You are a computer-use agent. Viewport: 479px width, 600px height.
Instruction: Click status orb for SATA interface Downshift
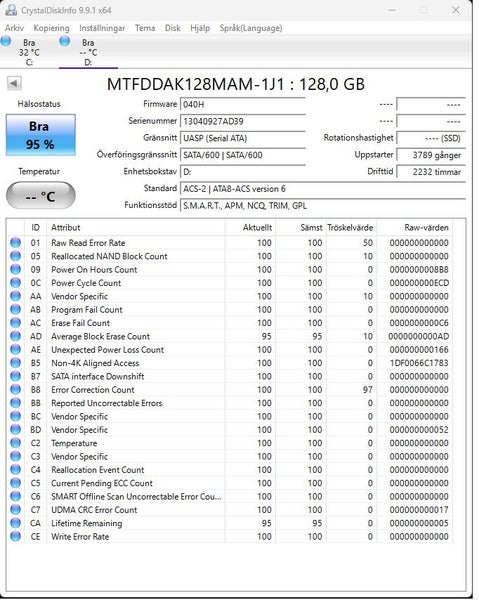point(15,376)
